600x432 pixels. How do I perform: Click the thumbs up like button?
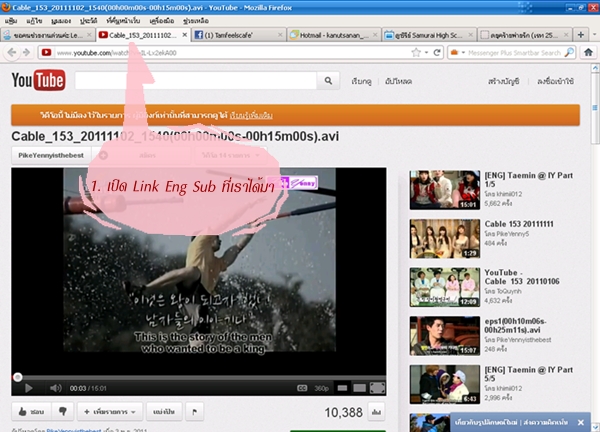(31, 412)
